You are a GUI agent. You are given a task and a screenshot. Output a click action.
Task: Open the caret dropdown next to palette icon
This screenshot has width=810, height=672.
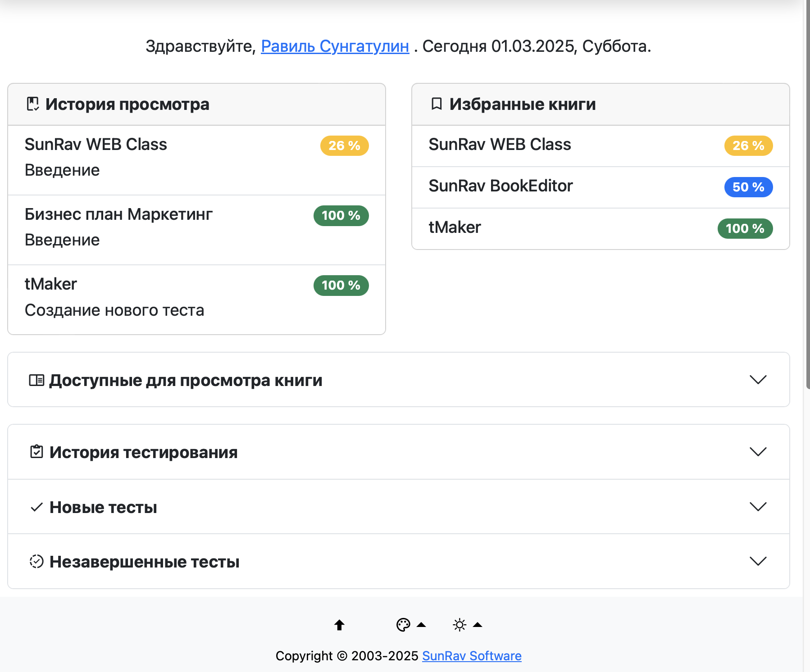point(421,625)
